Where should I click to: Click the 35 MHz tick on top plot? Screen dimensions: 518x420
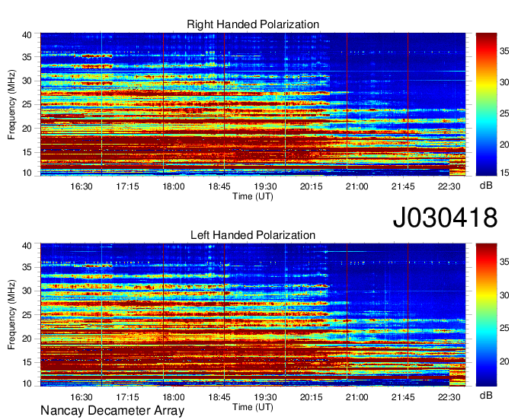point(27,57)
